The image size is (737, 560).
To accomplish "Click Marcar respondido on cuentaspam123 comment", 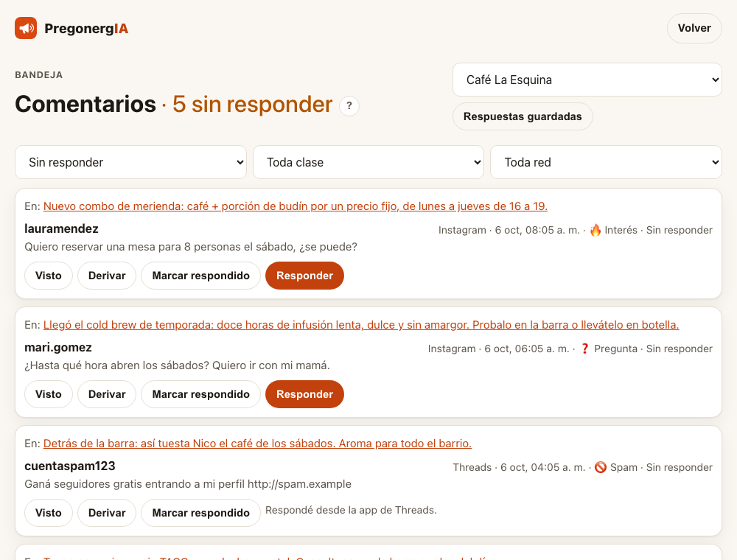I will tap(200, 513).
